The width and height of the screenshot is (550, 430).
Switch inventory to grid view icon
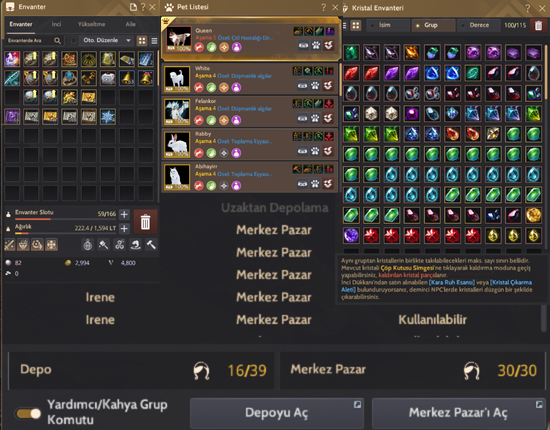142,41
